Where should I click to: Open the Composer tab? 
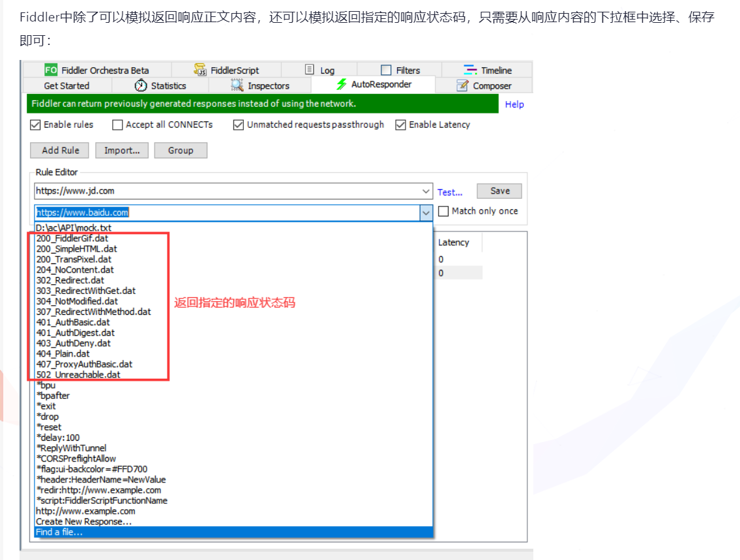(484, 85)
